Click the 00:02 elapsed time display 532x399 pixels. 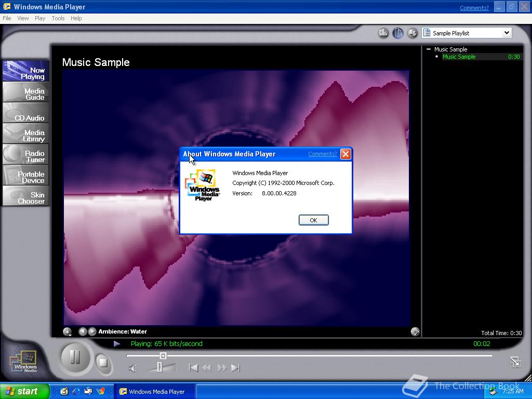(482, 344)
